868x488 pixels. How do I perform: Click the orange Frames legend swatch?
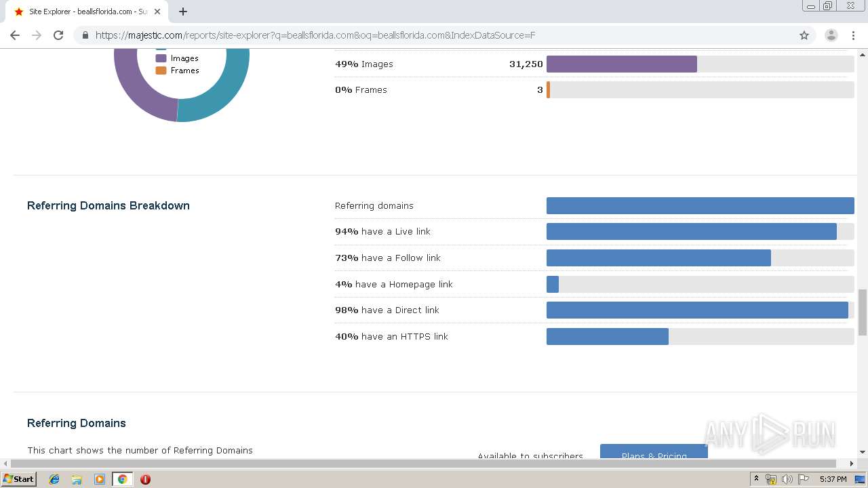point(161,70)
